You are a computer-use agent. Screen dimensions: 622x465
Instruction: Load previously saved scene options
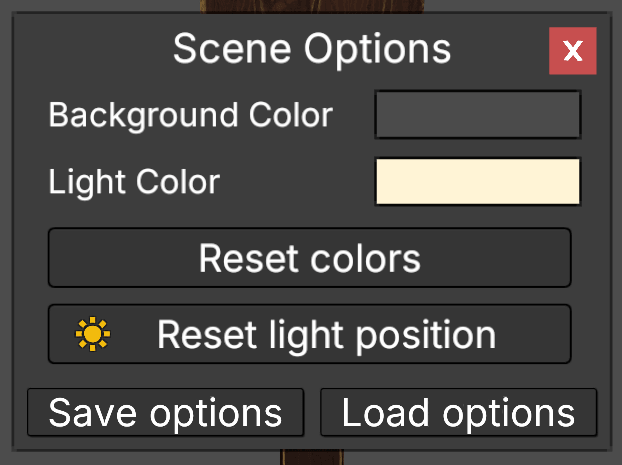tap(458, 413)
